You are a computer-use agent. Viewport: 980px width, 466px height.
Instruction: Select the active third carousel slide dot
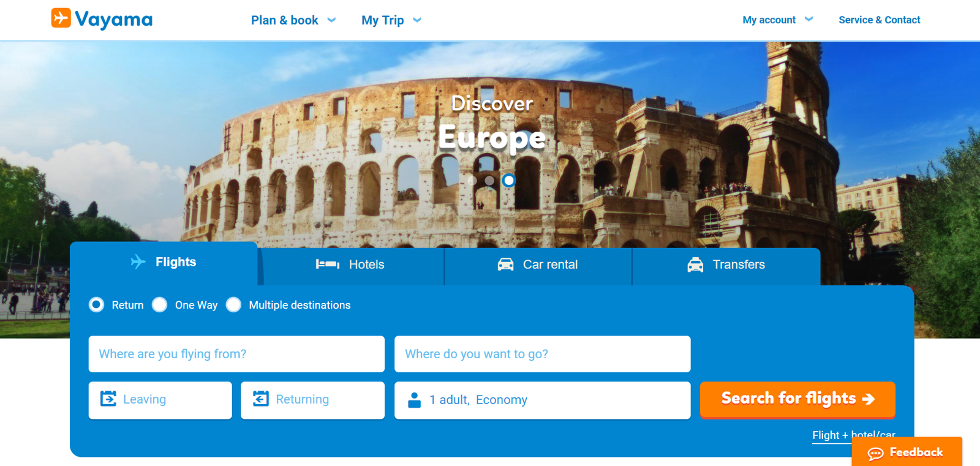508,181
